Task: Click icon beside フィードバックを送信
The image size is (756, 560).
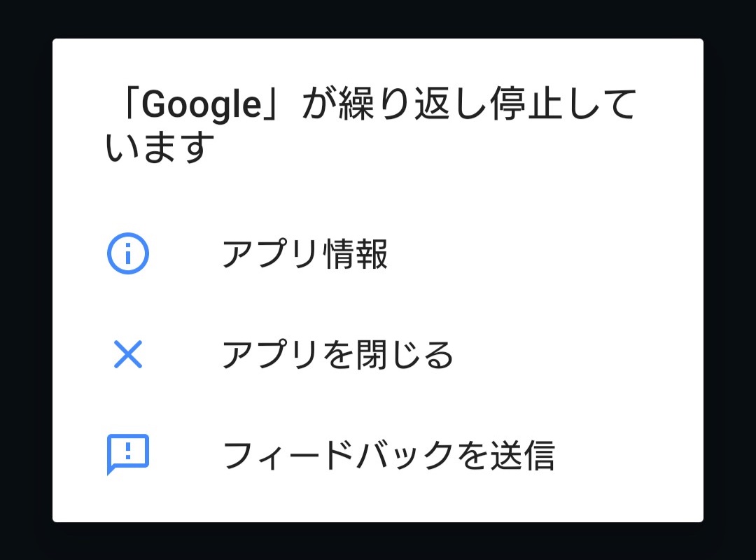Action: (x=128, y=454)
